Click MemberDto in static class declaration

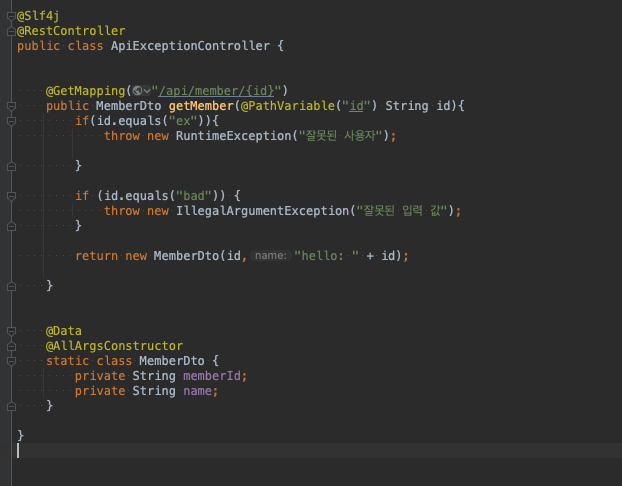pyautogui.click(x=172, y=361)
